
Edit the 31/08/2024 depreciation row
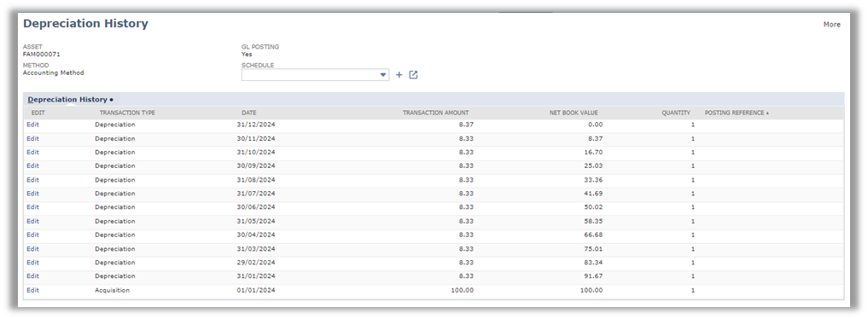click(x=32, y=180)
